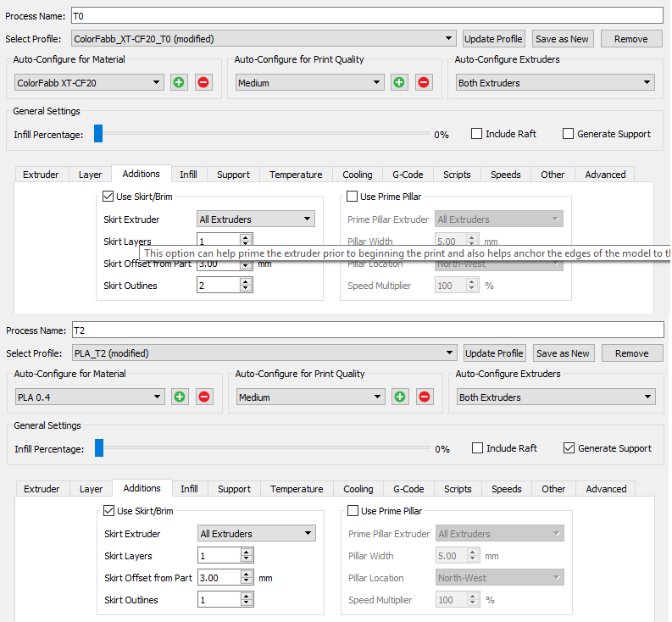Add print quality in T2 process plus icon

[x=400, y=397]
